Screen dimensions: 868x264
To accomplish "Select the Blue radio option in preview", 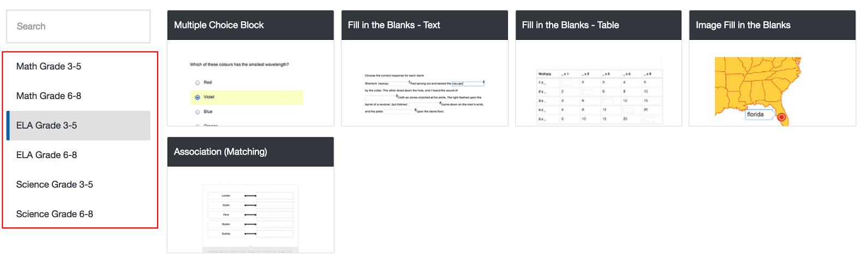I will pos(197,112).
